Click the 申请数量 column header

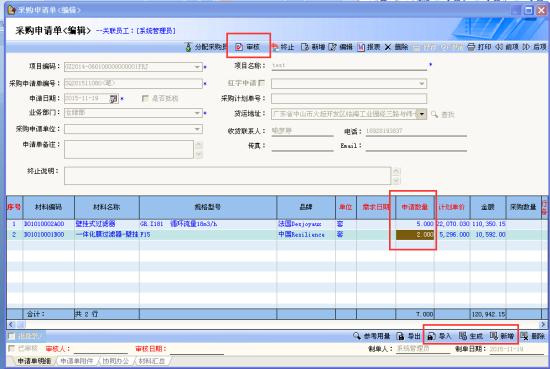point(415,207)
